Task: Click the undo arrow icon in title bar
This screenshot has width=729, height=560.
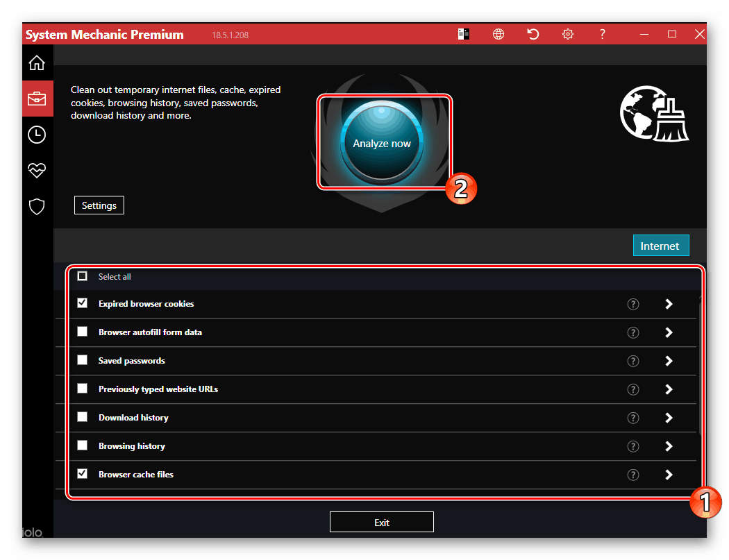Action: tap(533, 34)
